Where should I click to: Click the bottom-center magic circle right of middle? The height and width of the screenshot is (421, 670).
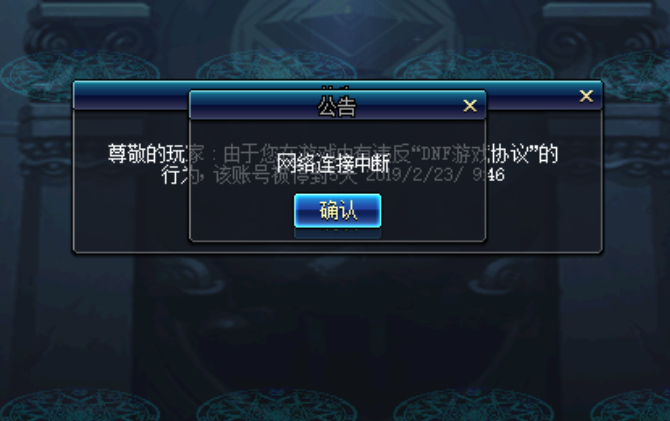click(473, 405)
